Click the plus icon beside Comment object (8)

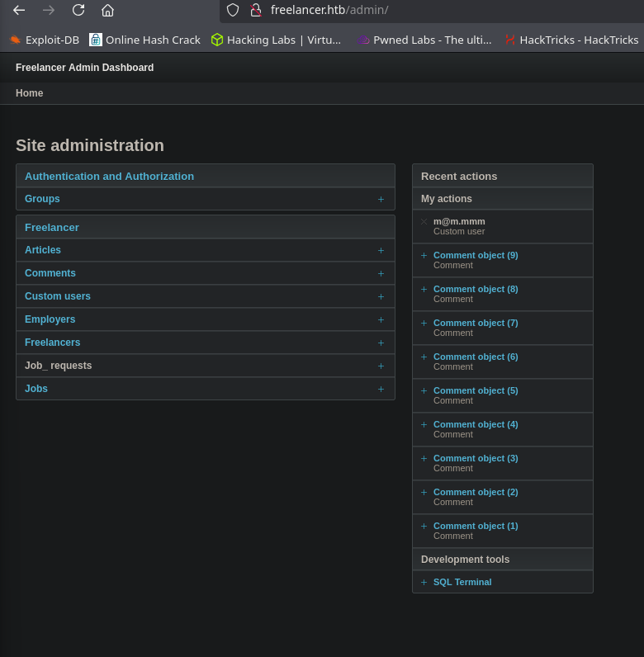pos(424,290)
